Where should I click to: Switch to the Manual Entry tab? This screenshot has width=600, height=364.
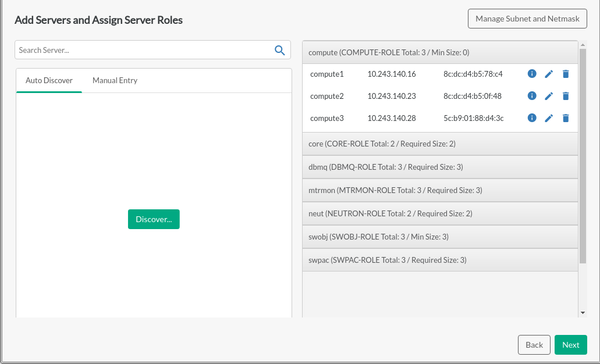click(x=115, y=80)
